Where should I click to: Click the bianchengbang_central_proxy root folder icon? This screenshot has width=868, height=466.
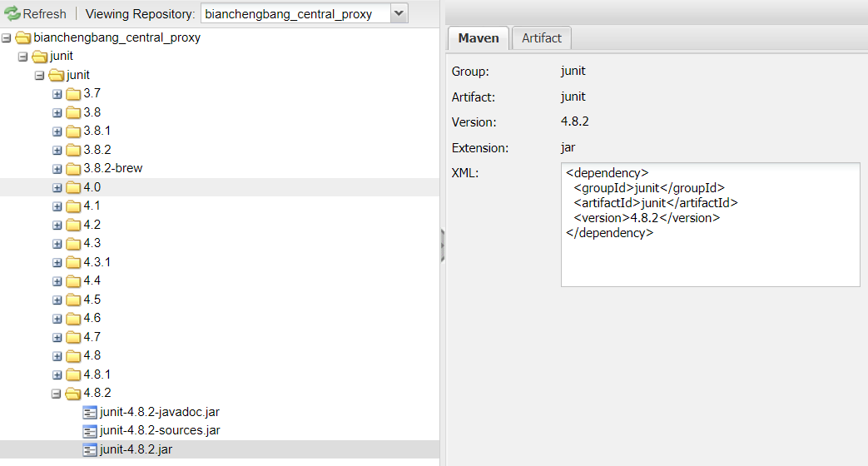pyautogui.click(x=22, y=37)
